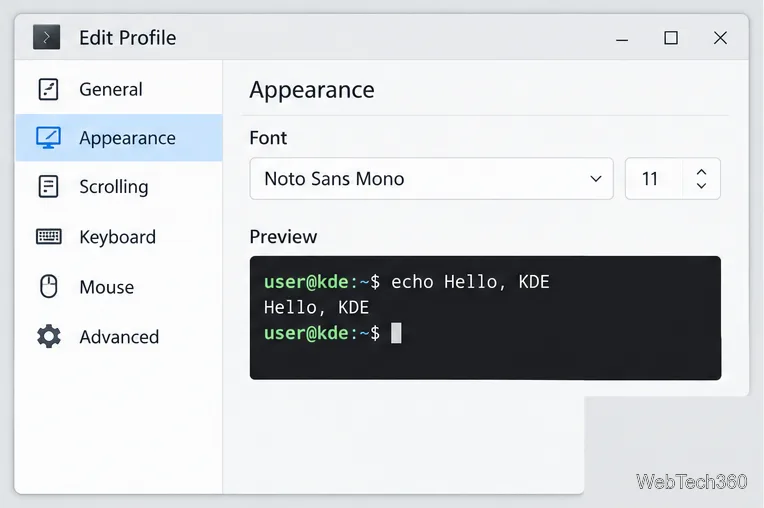Click the Edit Profile window title

(128, 38)
